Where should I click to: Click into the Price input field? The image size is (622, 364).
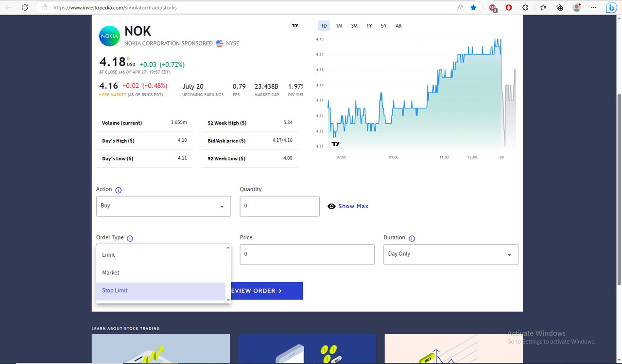pos(307,254)
